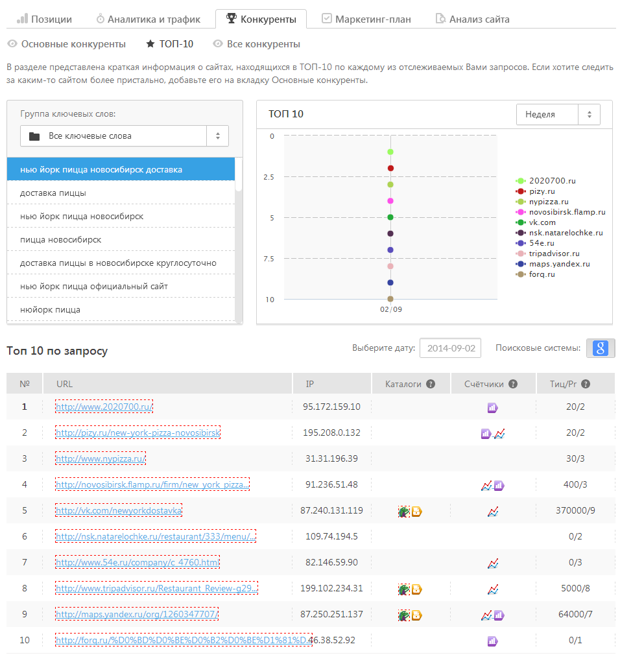
Task: Toggle the vk.com series in the chart legend
Action: pos(536,222)
